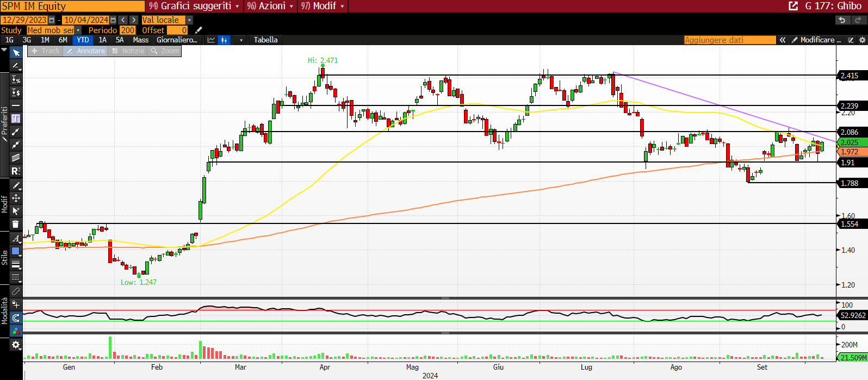The image size is (868, 380).
Task: Select the parallel channel tool
Action: 16,158
